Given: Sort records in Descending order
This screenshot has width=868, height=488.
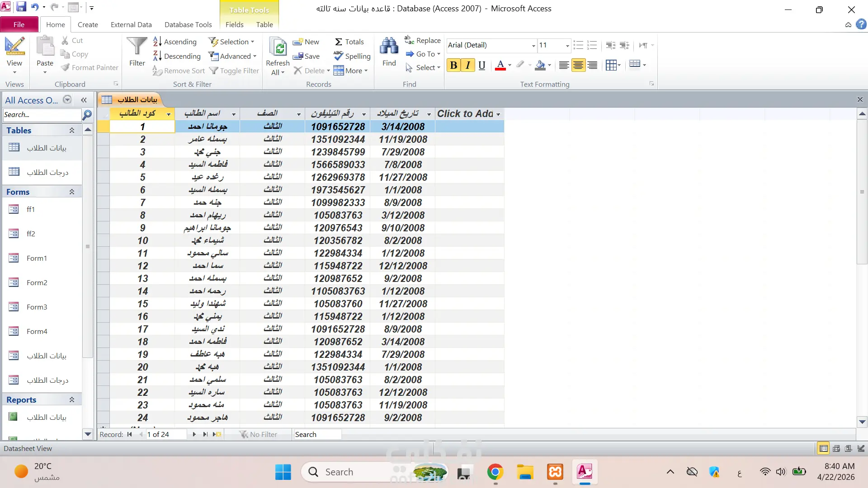Looking at the screenshot, I should tap(177, 56).
